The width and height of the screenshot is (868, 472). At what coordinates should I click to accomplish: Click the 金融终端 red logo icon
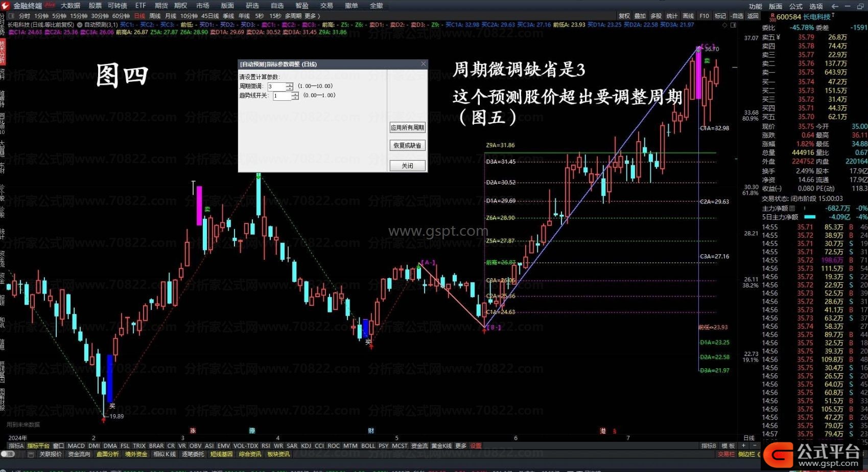[x=6, y=6]
